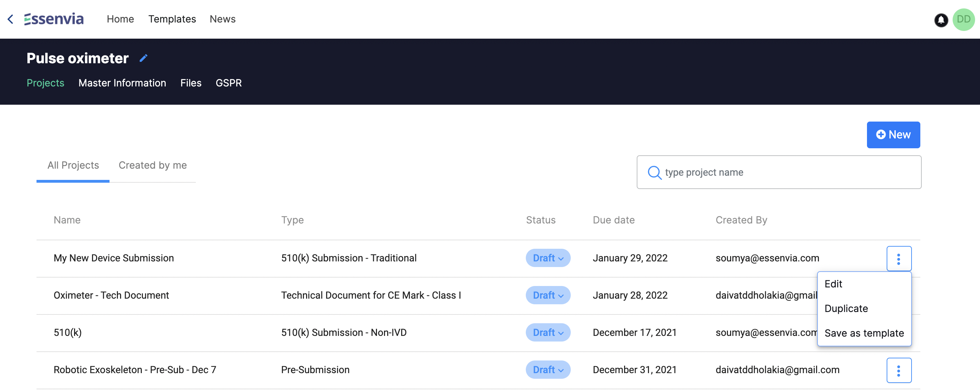Expand Draft status for Robotic Exoskeleton project
980x390 pixels.
548,370
